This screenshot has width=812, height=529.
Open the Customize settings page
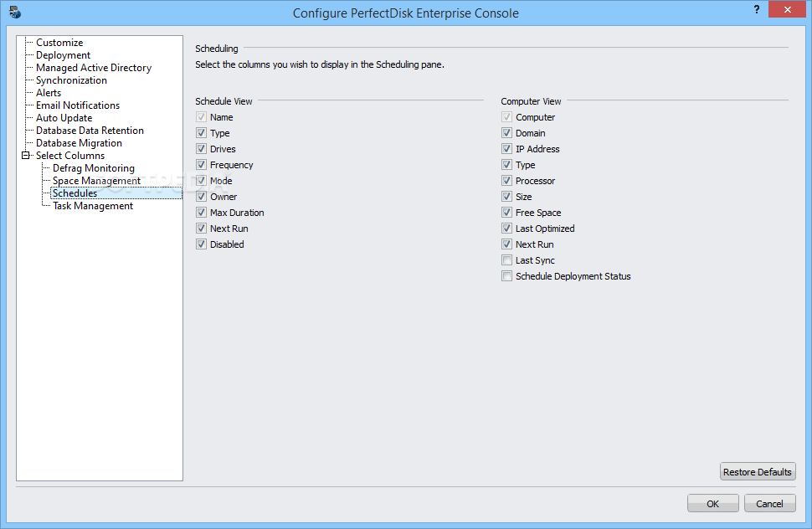coord(59,43)
